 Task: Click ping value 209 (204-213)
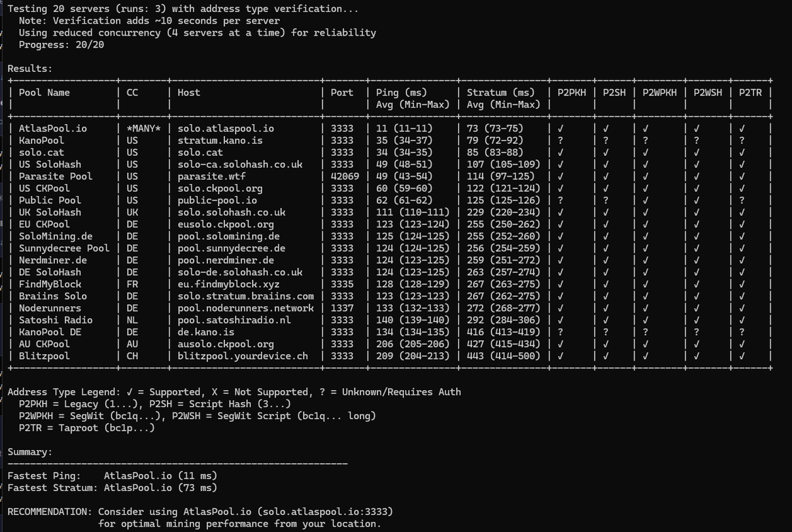(413, 356)
